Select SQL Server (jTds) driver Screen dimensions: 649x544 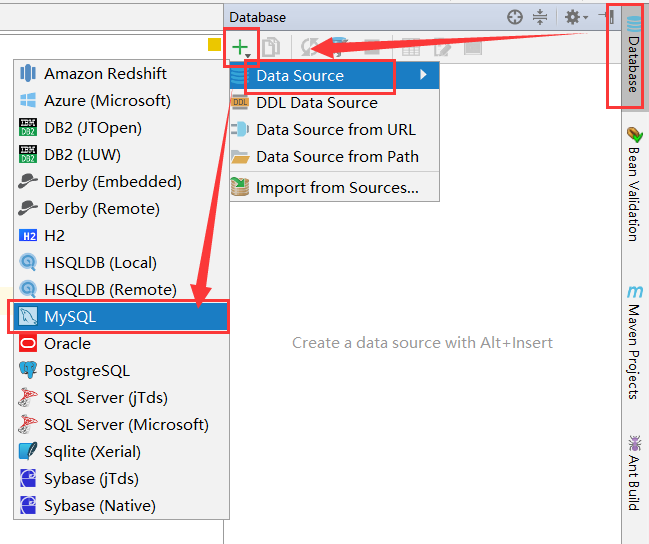121,397
